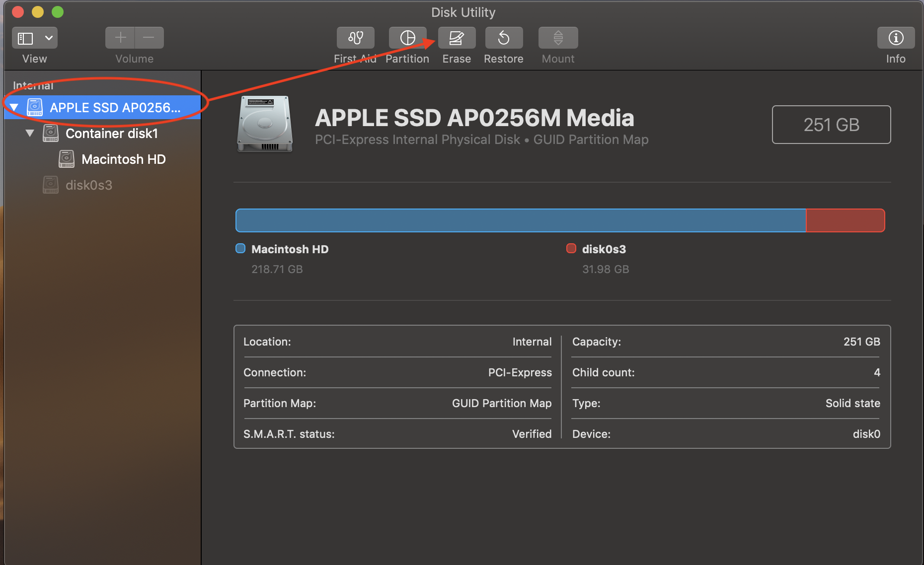Click the APPLE SSD drive icon in sidebar
The height and width of the screenshot is (565, 924).
click(x=35, y=107)
